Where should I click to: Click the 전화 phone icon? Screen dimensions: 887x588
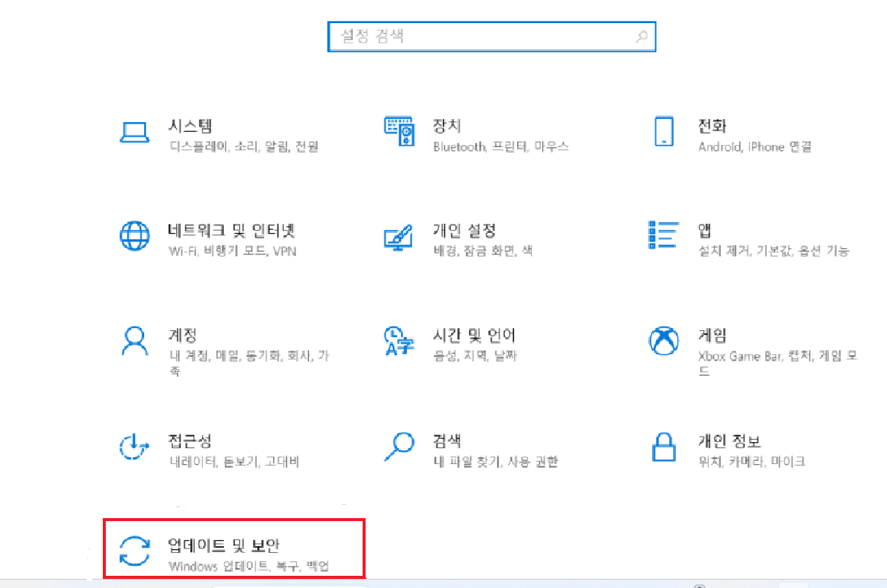(664, 131)
